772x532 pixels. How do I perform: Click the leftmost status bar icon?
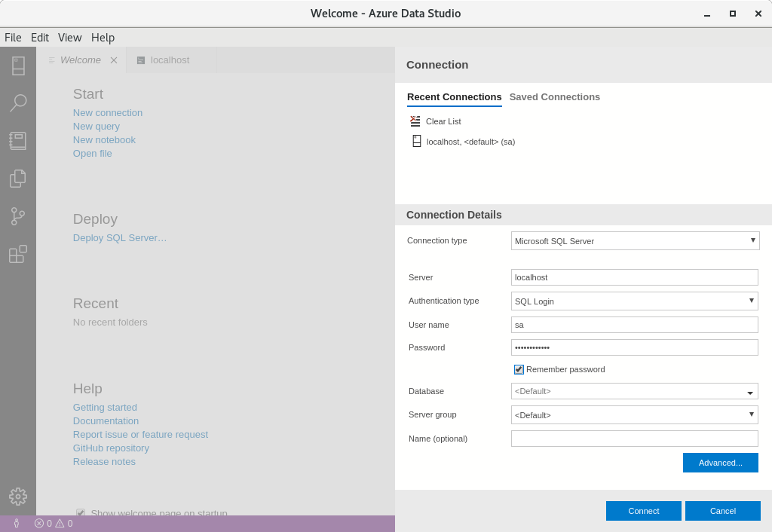[17, 524]
